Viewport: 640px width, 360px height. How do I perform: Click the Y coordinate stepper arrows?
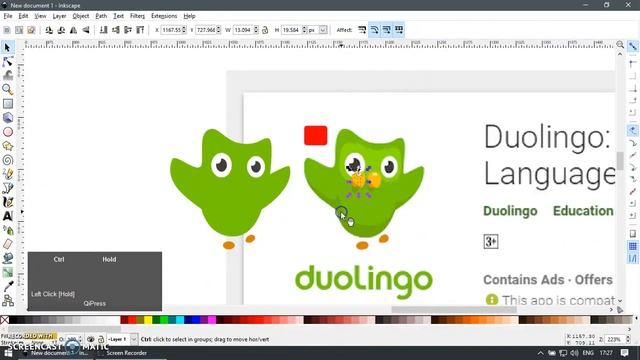point(219,30)
